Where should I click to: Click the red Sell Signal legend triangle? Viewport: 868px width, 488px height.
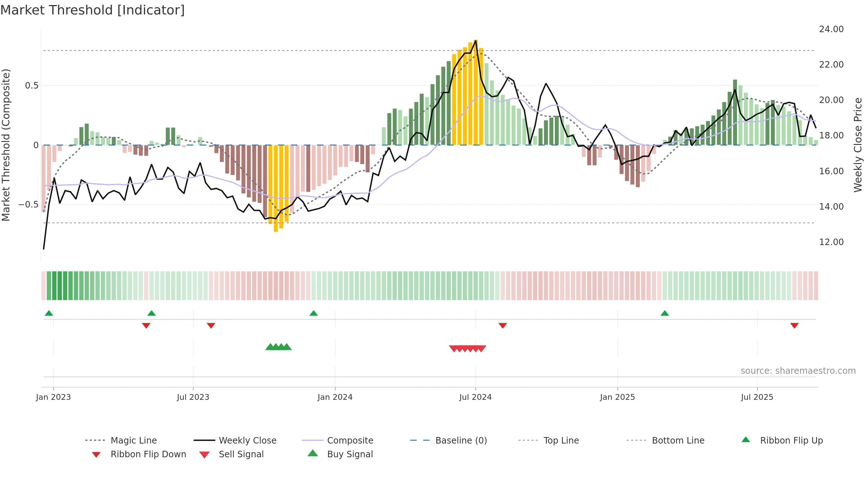204,455
